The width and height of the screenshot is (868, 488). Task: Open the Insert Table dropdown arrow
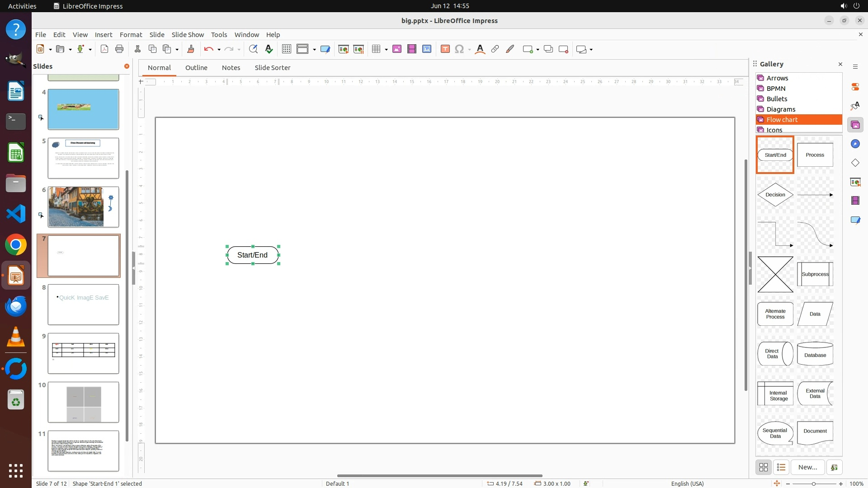(386, 50)
